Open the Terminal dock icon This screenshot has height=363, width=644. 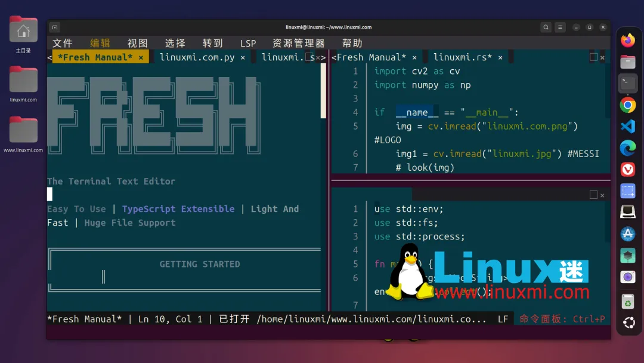pos(627,84)
